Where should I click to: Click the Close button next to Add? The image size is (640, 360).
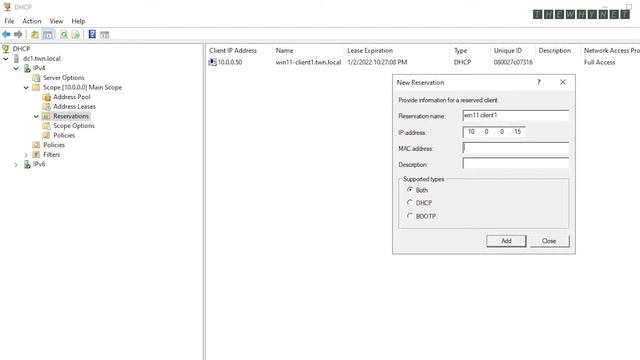[549, 241]
